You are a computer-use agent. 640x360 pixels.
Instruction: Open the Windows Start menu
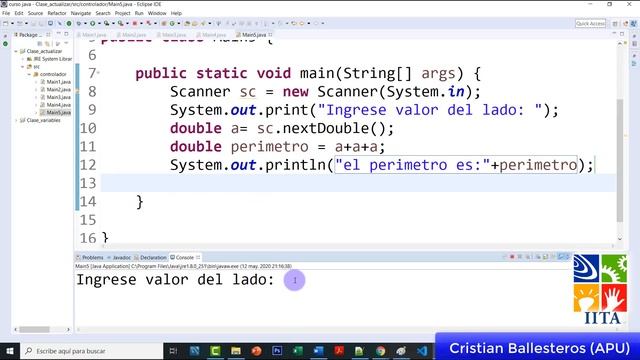click(x=10, y=351)
